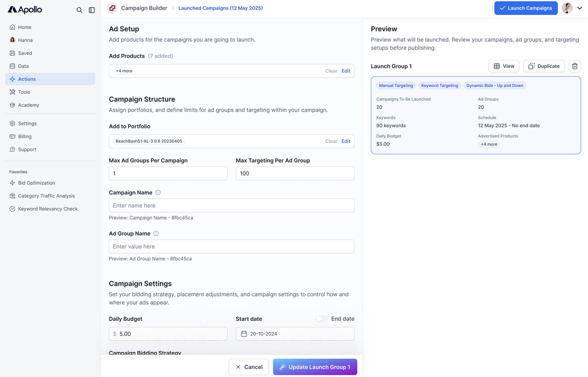Open user profile dropdown chevron
This screenshot has height=377, width=588.
pos(580,8)
